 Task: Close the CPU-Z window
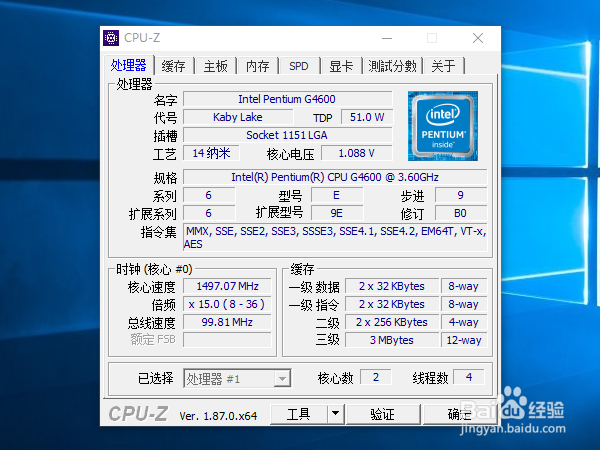(478, 38)
